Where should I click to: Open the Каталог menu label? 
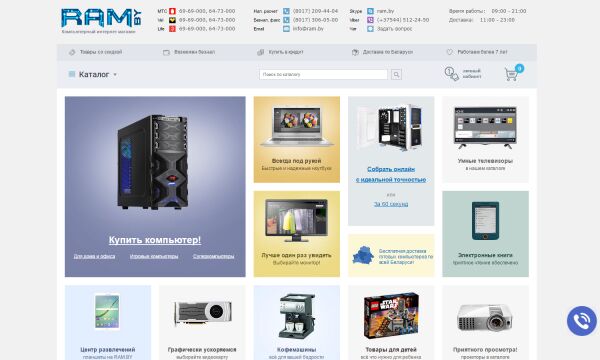tap(94, 75)
